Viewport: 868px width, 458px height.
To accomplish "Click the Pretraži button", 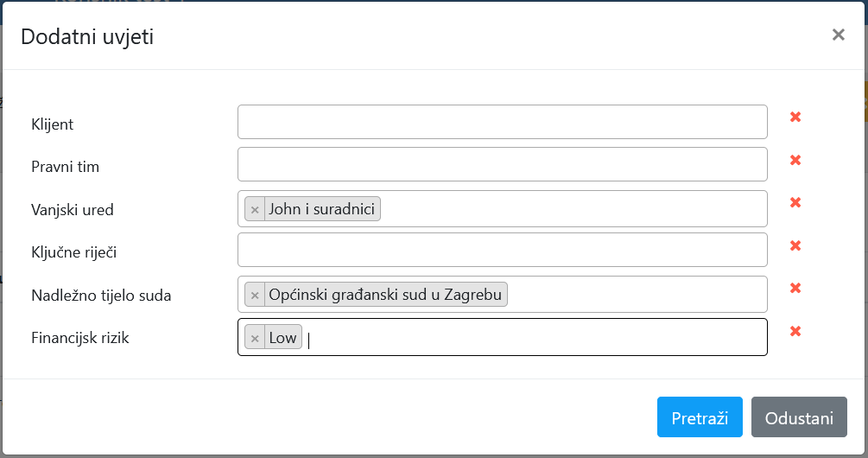I will (x=700, y=418).
